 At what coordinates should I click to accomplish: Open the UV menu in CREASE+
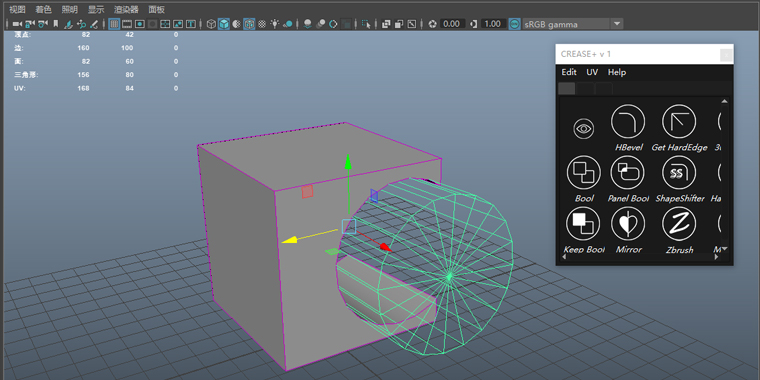point(592,72)
